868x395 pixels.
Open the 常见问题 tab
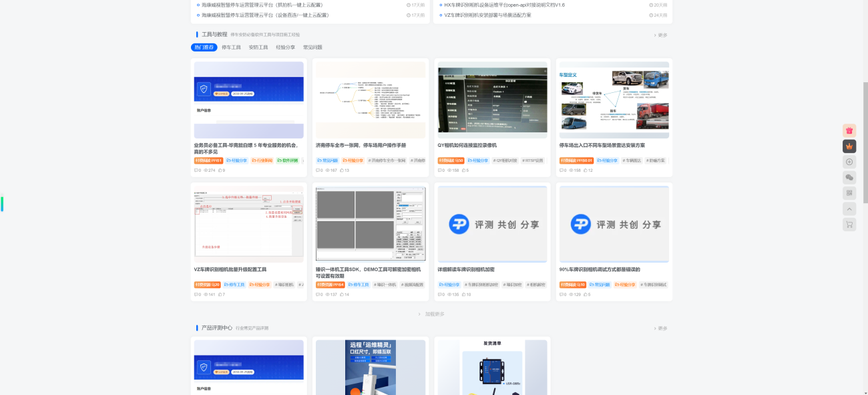point(312,47)
